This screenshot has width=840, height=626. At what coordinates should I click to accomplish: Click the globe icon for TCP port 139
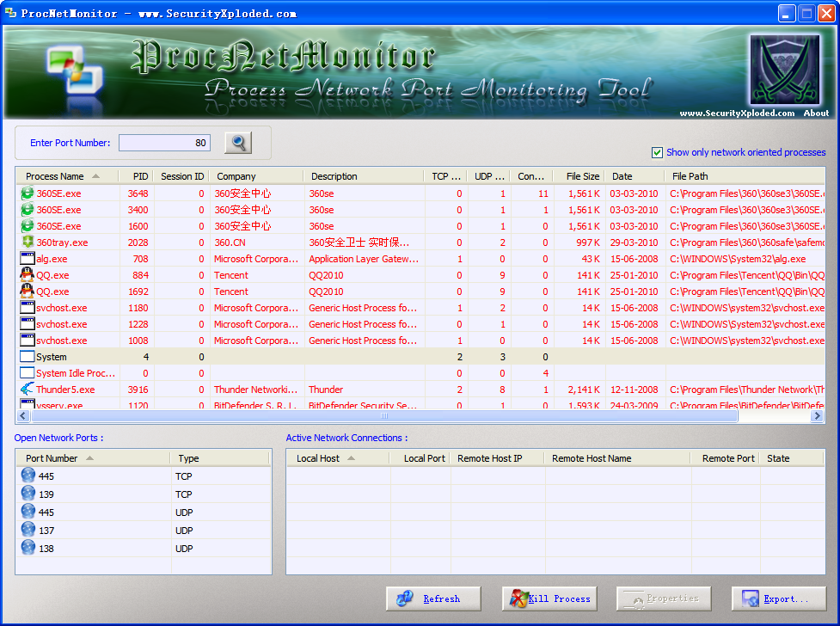pyautogui.click(x=28, y=494)
